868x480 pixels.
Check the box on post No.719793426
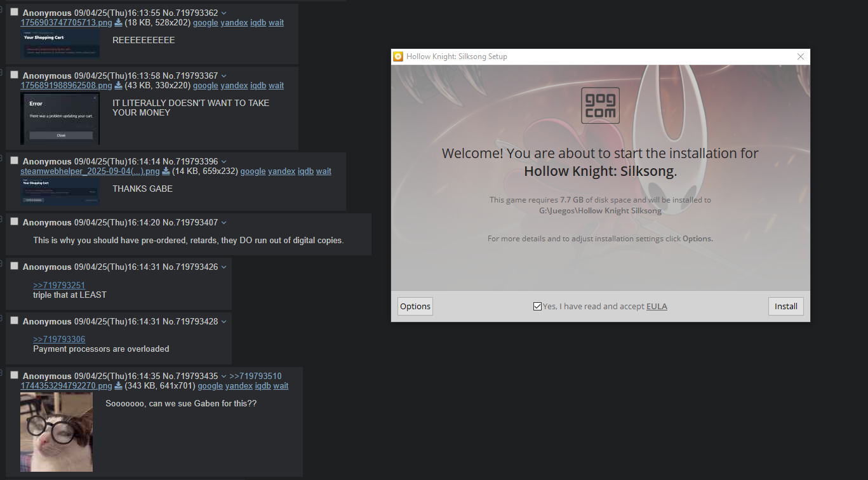(x=14, y=266)
